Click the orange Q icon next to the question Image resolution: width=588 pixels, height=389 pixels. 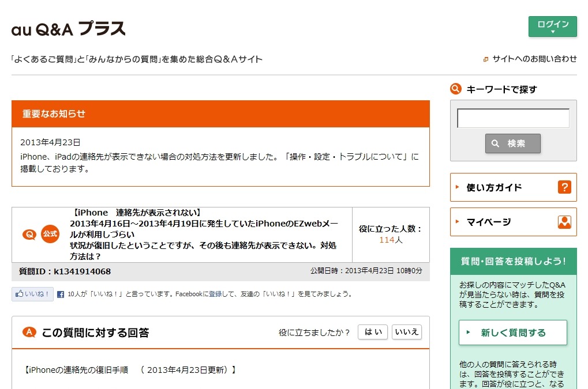click(29, 235)
